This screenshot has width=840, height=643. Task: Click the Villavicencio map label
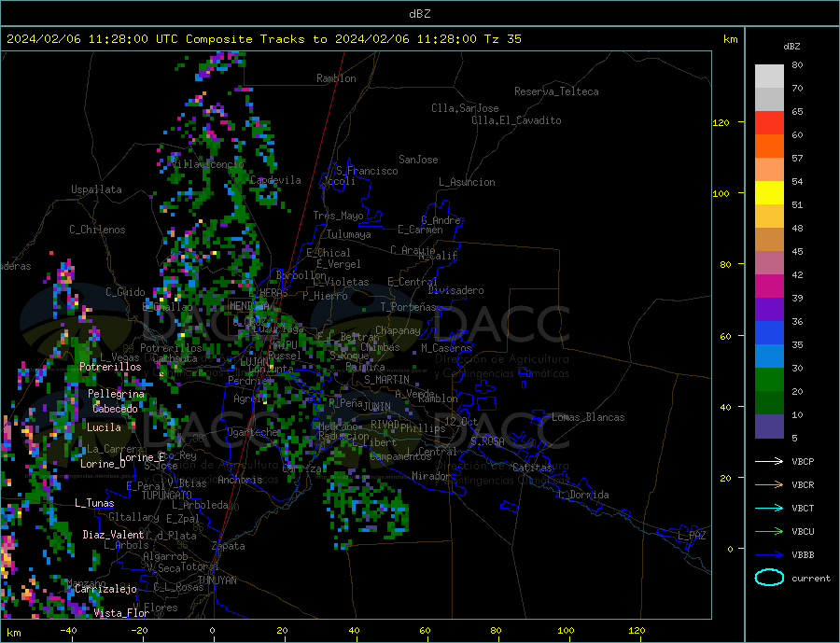pyautogui.click(x=207, y=164)
